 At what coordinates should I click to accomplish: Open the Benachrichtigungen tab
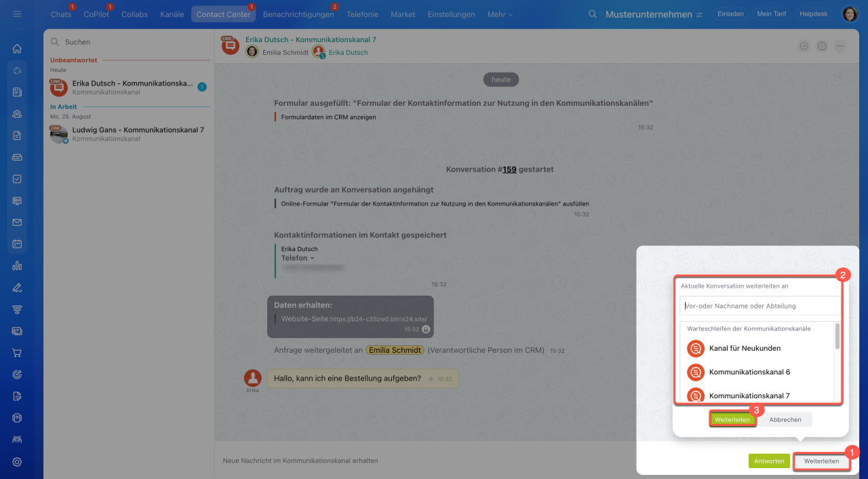[x=299, y=14]
